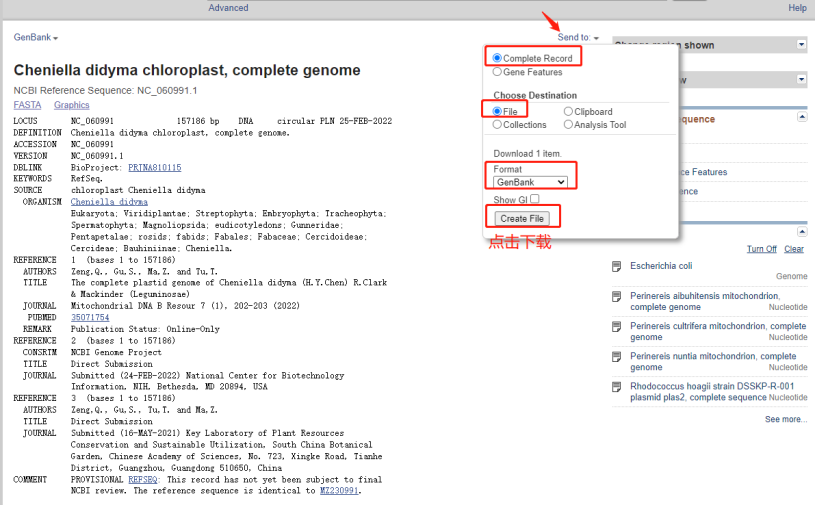Screen dimensions: 816x506
Task: Open the Advanced search link
Action: pos(228,8)
